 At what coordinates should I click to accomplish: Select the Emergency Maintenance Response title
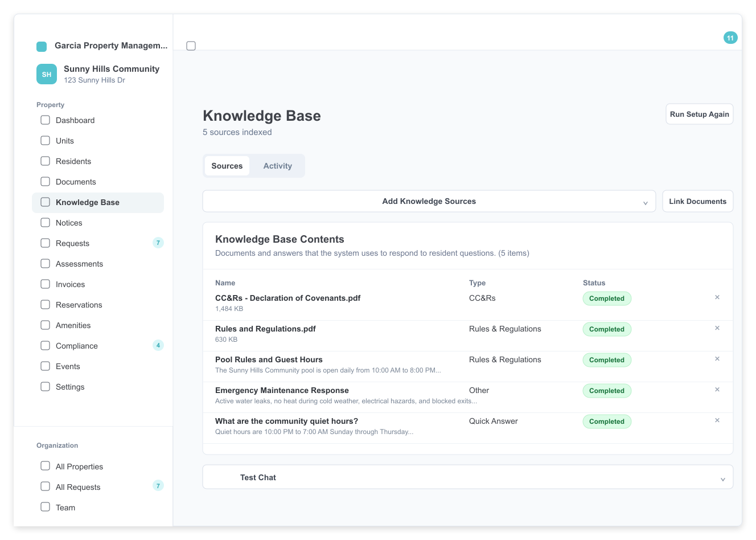[282, 390]
